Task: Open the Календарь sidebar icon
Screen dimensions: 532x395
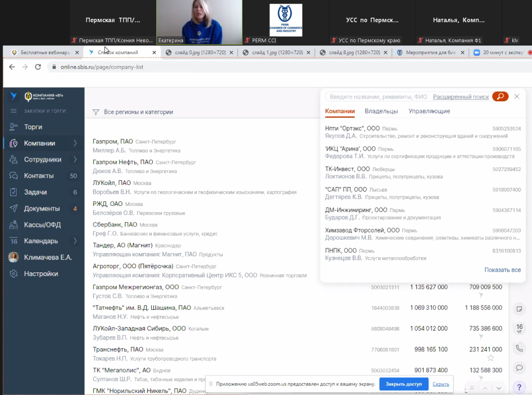Action: [14, 241]
